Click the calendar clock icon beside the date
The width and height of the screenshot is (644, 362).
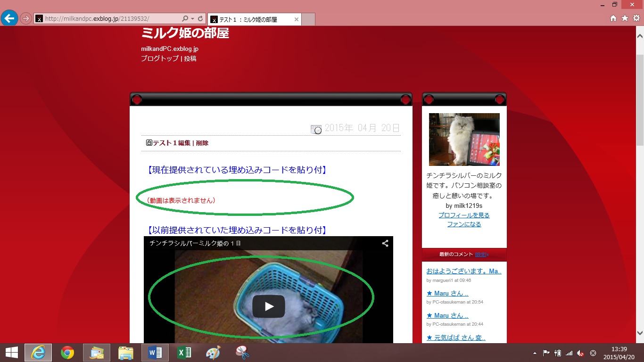pyautogui.click(x=316, y=129)
